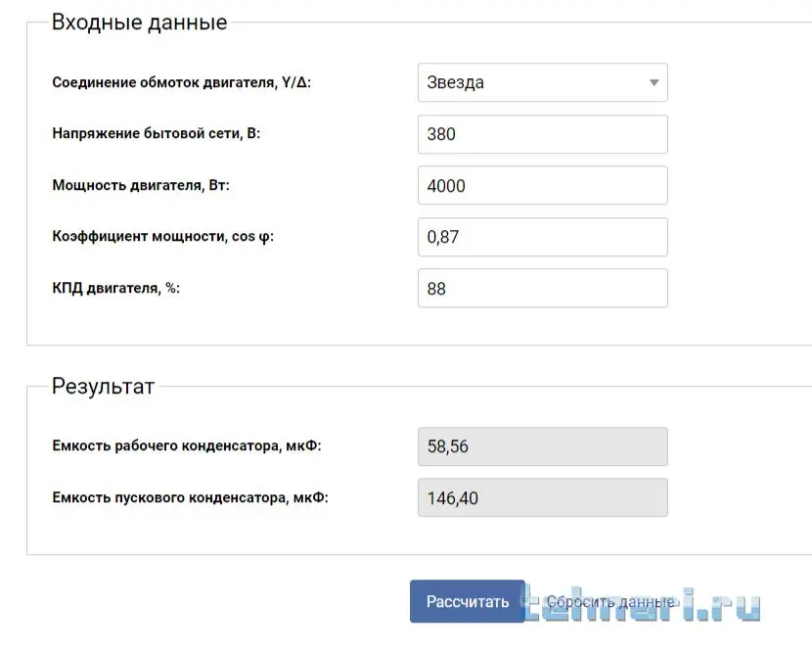Click the Напряжение бытовой сети label
This screenshot has width=812, height=653.
pos(156,134)
